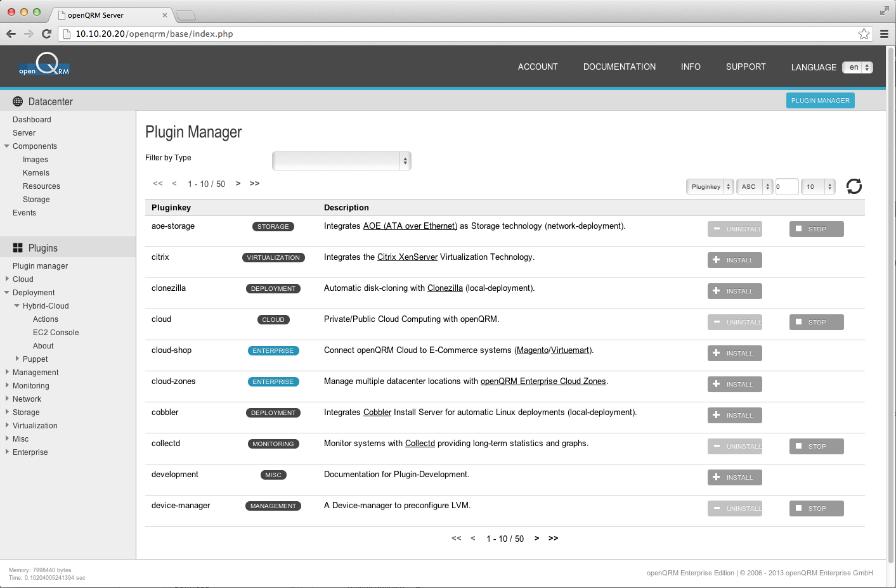Stop the cloud plugin
The image size is (896, 588).
816,322
